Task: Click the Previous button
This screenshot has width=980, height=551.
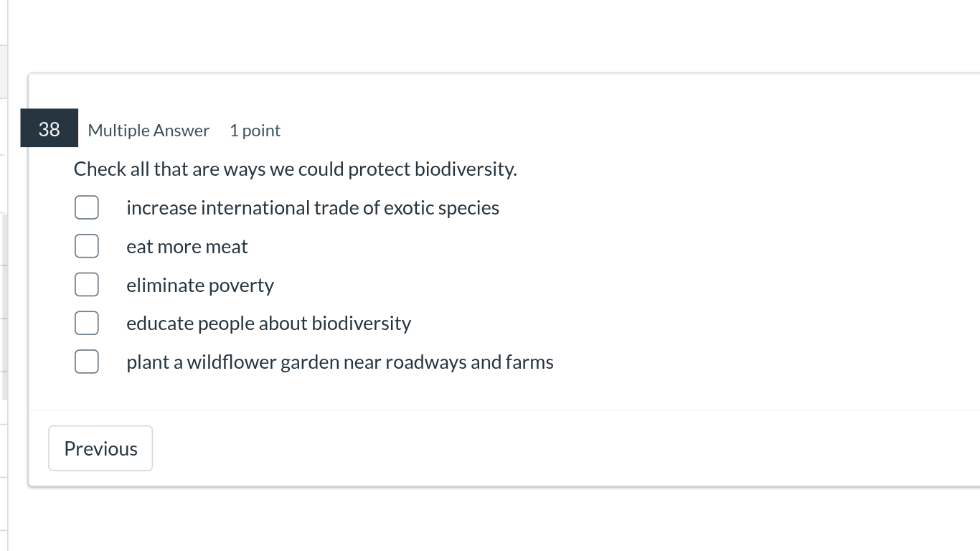Action: [100, 448]
